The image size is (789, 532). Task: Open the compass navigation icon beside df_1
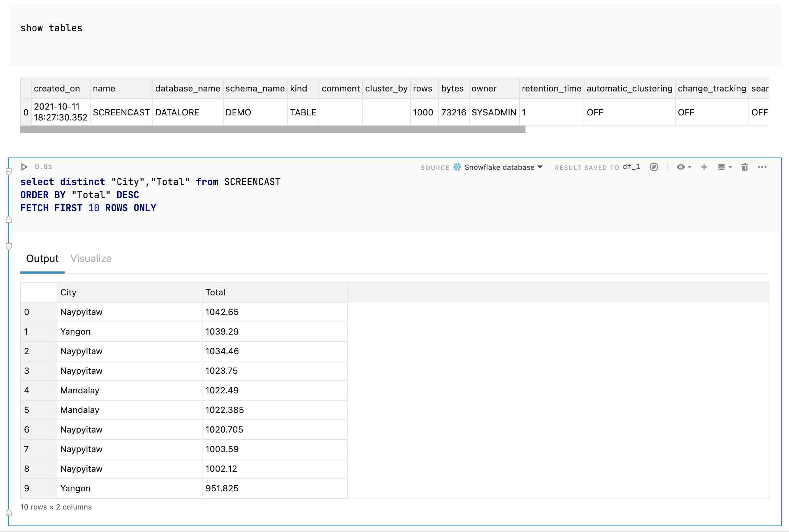tap(654, 167)
